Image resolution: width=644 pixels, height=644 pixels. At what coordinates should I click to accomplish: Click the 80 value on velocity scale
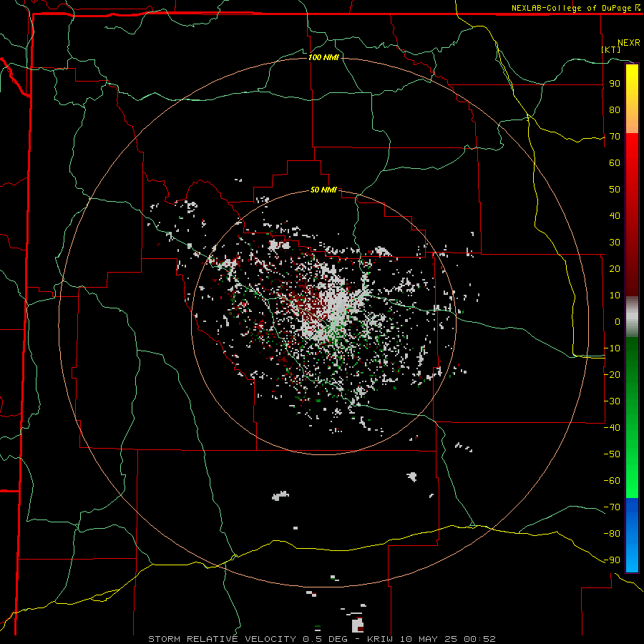[615, 109]
